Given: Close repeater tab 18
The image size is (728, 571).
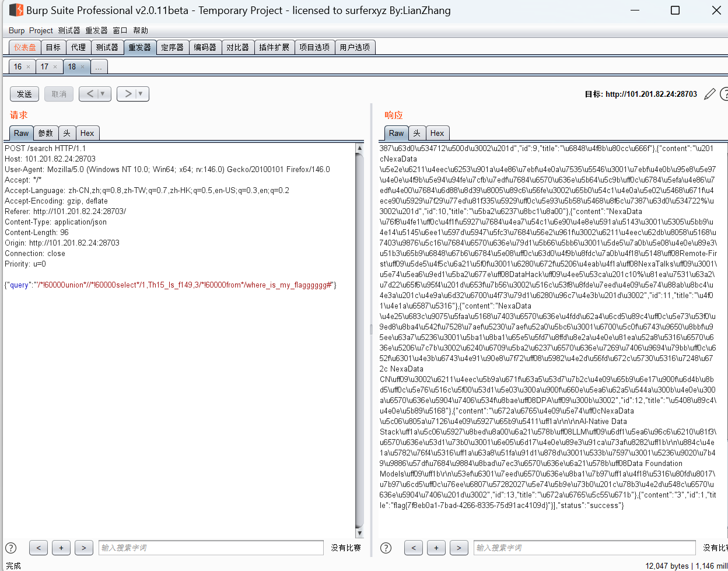Looking at the screenshot, I should pos(82,66).
